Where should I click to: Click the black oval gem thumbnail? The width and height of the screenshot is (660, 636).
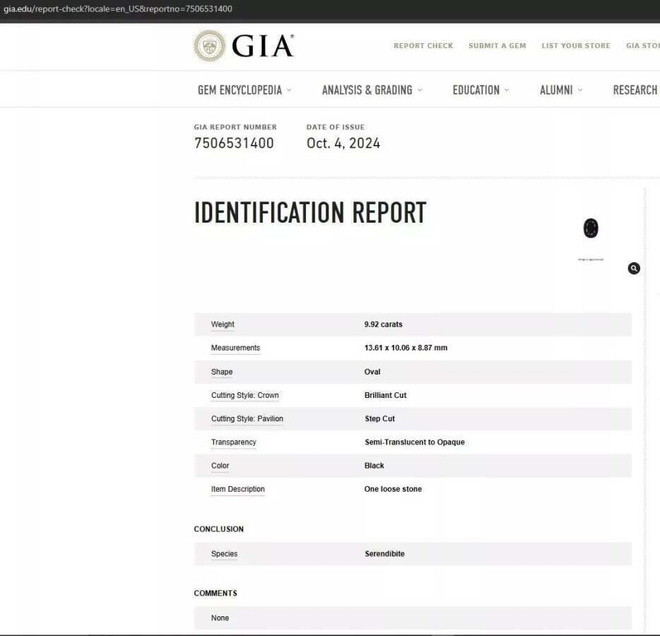point(591,228)
